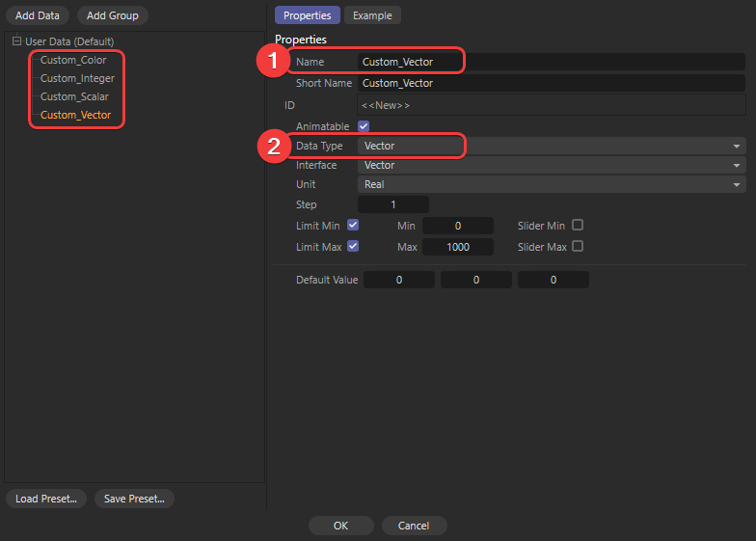Open the Data Type dropdown
The width and height of the screenshot is (756, 541).
click(551, 146)
